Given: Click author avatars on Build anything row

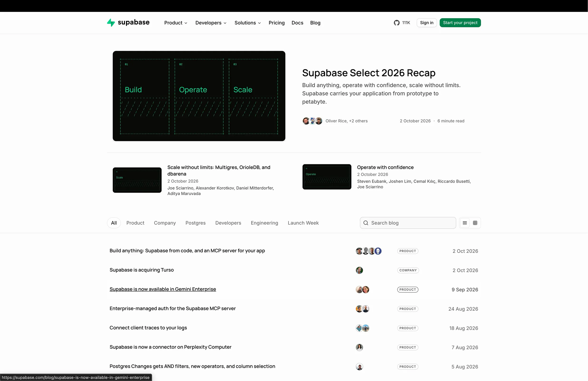Looking at the screenshot, I should [369, 251].
